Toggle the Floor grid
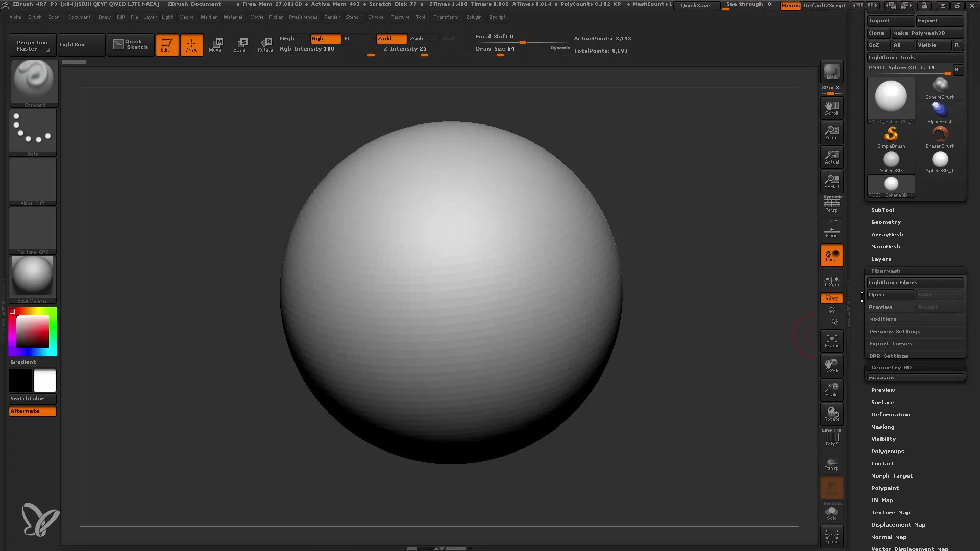 tap(831, 231)
